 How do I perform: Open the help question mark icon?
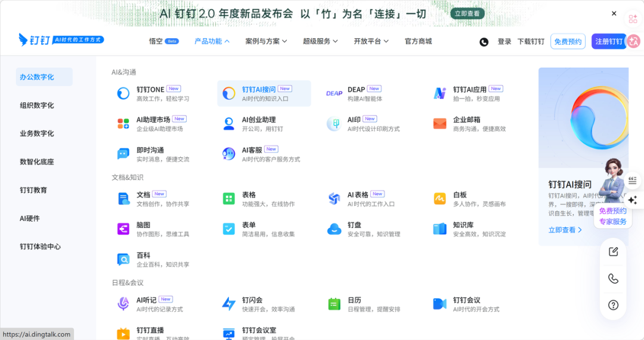[613, 305]
